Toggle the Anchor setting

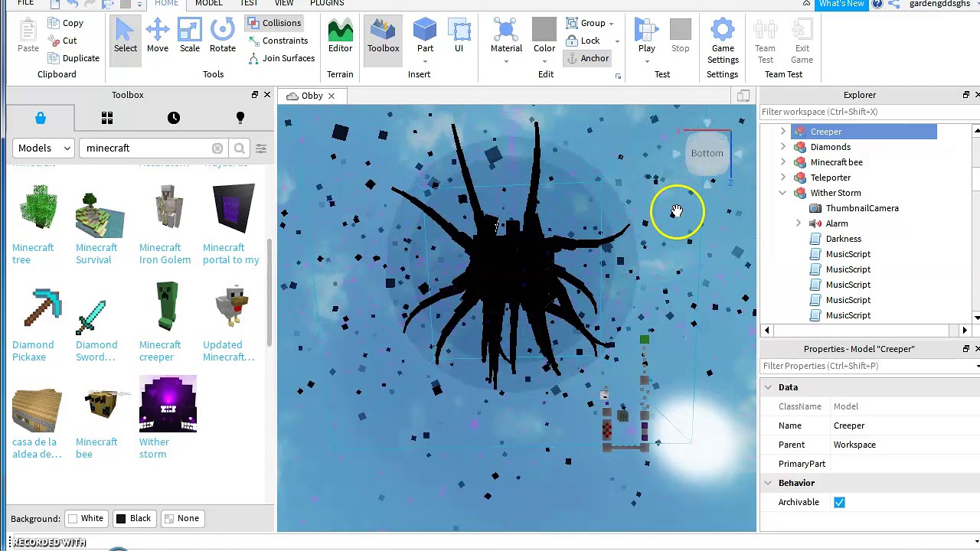pos(588,58)
